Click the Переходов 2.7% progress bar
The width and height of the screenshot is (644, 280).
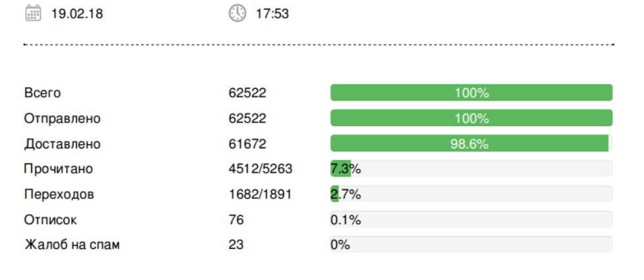pos(471,194)
